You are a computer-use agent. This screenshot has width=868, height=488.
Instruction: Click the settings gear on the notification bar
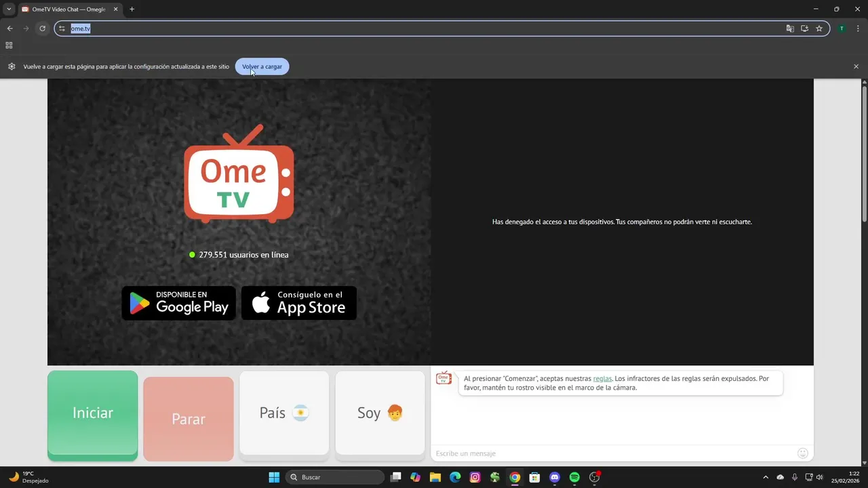pyautogui.click(x=12, y=66)
